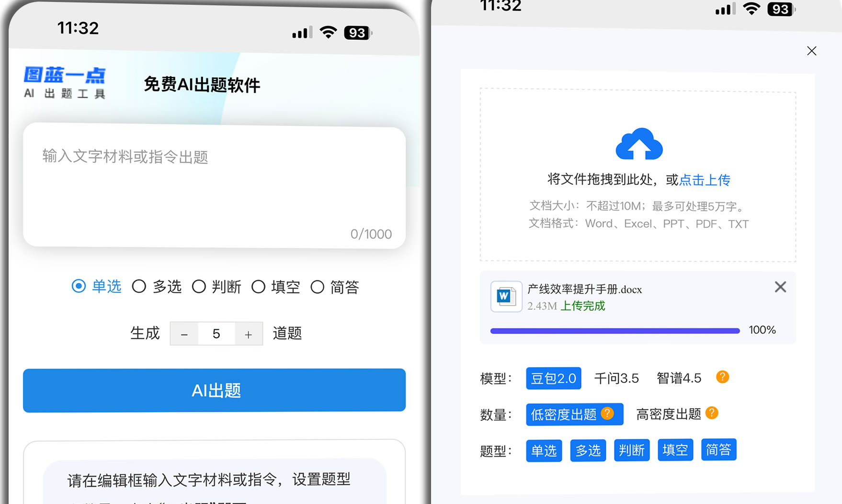
Task: Tap the battery indicator in right phone
Action: [x=781, y=9]
